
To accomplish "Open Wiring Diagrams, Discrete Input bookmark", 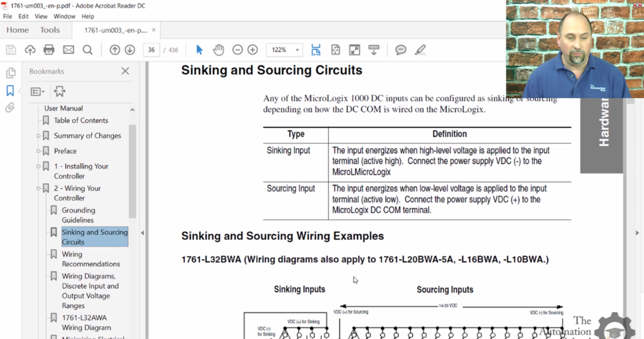I will tap(91, 291).
